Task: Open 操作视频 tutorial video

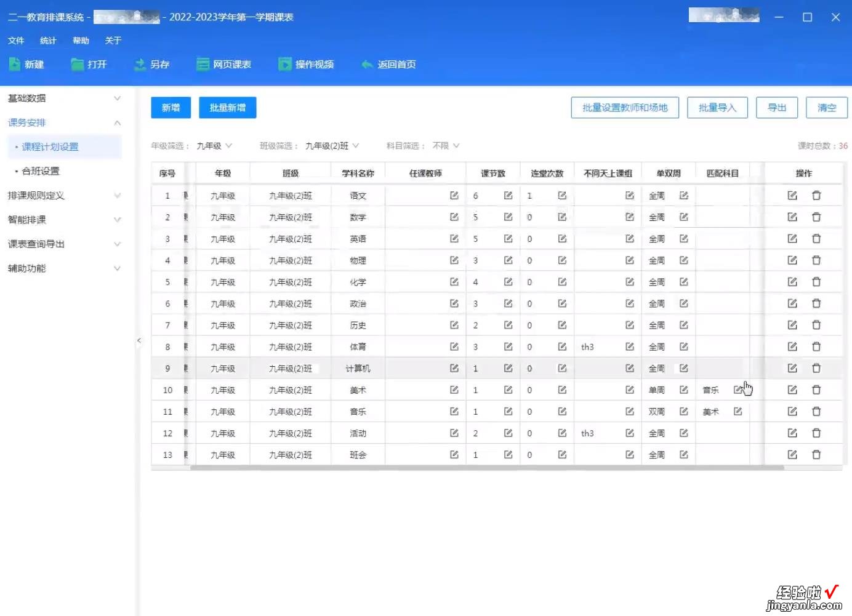Action: (306, 64)
